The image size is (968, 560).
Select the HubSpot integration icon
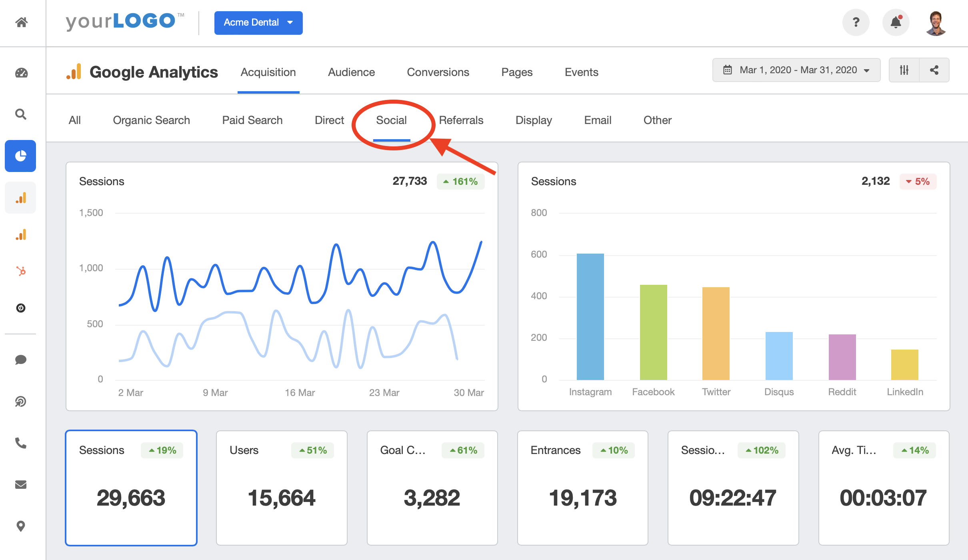(20, 271)
